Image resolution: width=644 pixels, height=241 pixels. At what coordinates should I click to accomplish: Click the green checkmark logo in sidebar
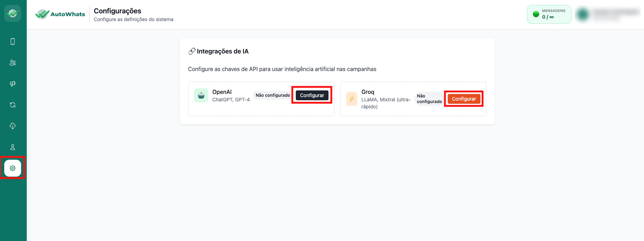[13, 13]
